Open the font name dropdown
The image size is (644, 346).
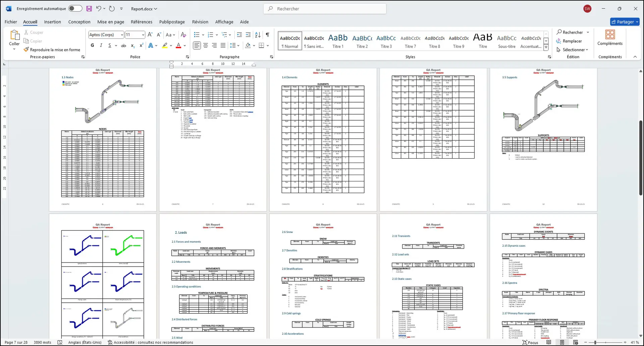pos(121,35)
